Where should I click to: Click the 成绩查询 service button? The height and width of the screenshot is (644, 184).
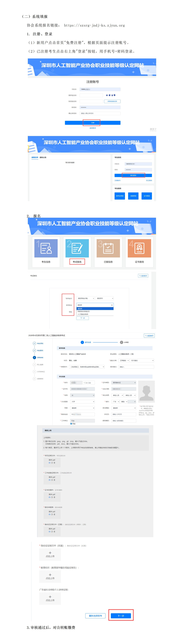point(133,196)
